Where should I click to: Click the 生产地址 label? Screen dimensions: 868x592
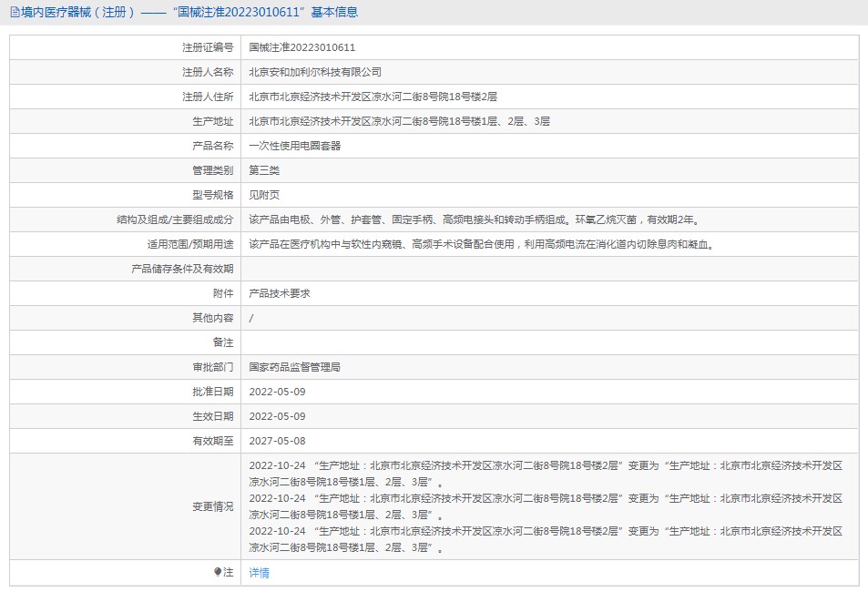pyautogui.click(x=213, y=121)
